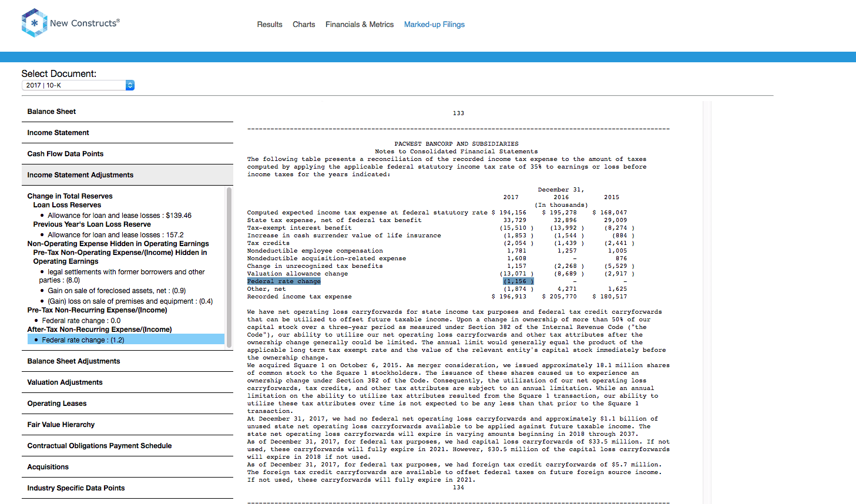Click the State tax expense, net row label
The height and width of the screenshot is (504, 856).
[334, 220]
